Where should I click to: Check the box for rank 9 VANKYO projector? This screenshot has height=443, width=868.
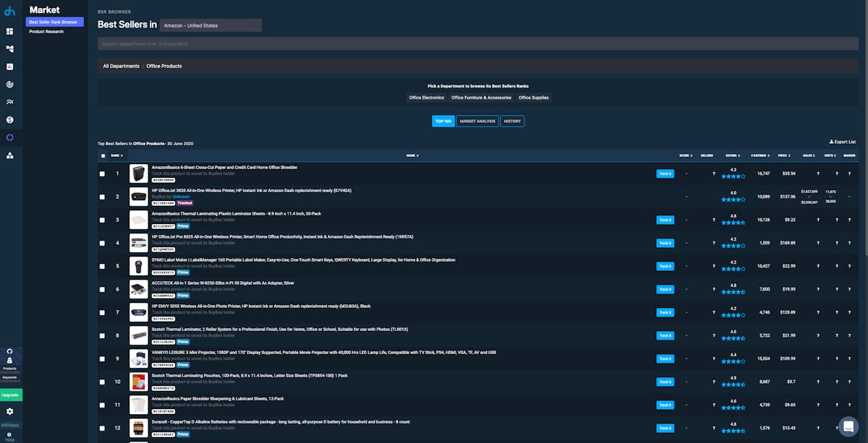pos(103,358)
